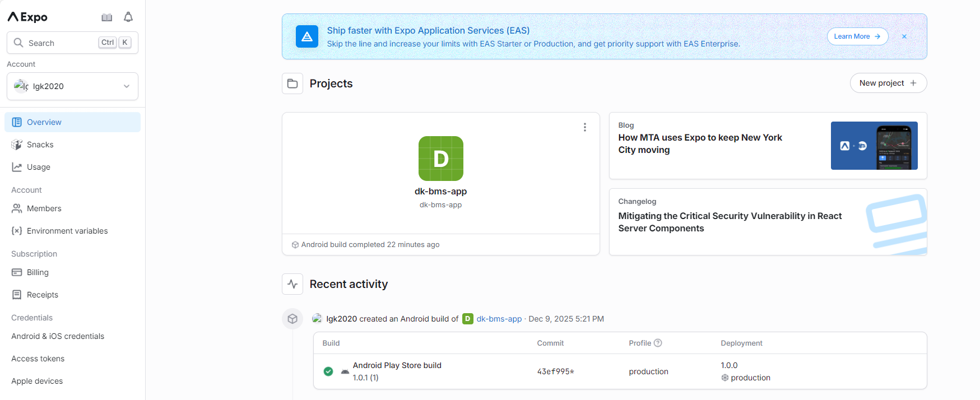980x400 pixels.
Task: Open the dk-bms-app project options menu
Action: [x=584, y=127]
